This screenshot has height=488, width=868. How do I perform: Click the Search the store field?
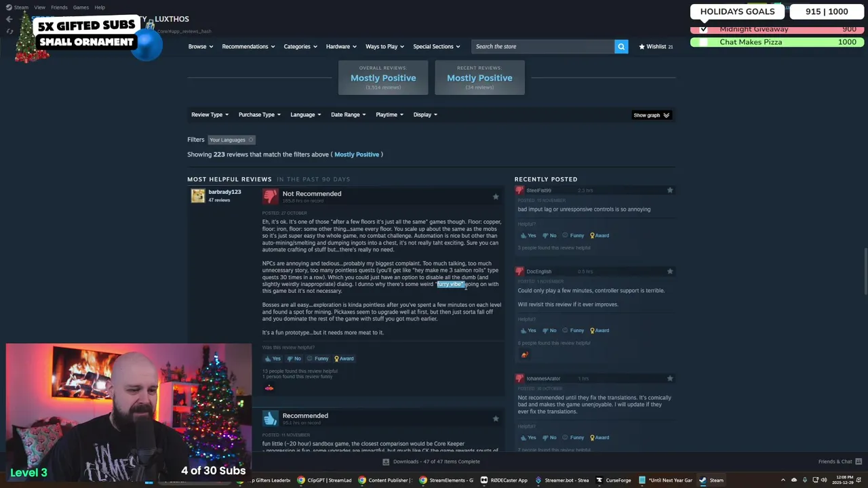(x=542, y=46)
